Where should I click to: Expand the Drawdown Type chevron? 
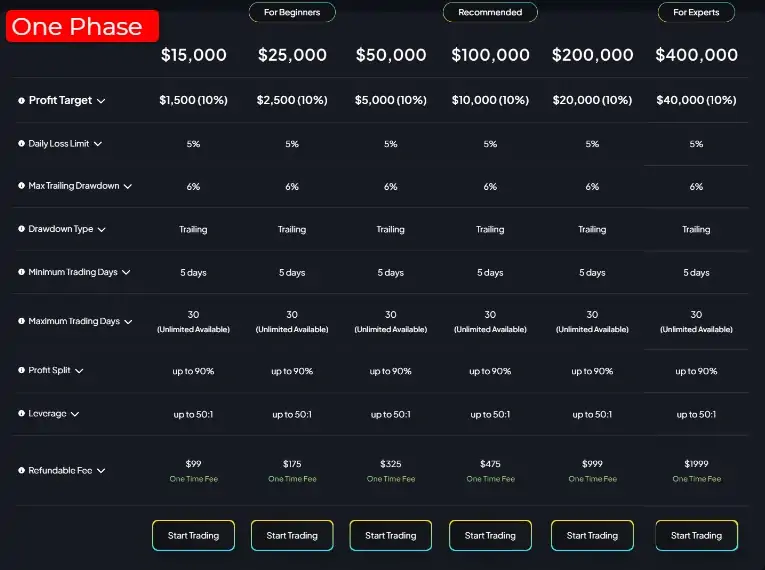[x=102, y=229]
